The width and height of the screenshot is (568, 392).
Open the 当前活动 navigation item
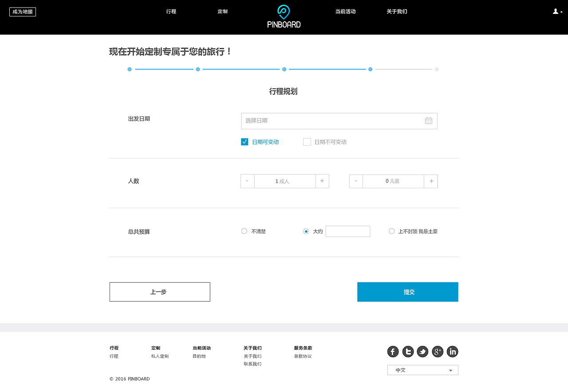[346, 12]
